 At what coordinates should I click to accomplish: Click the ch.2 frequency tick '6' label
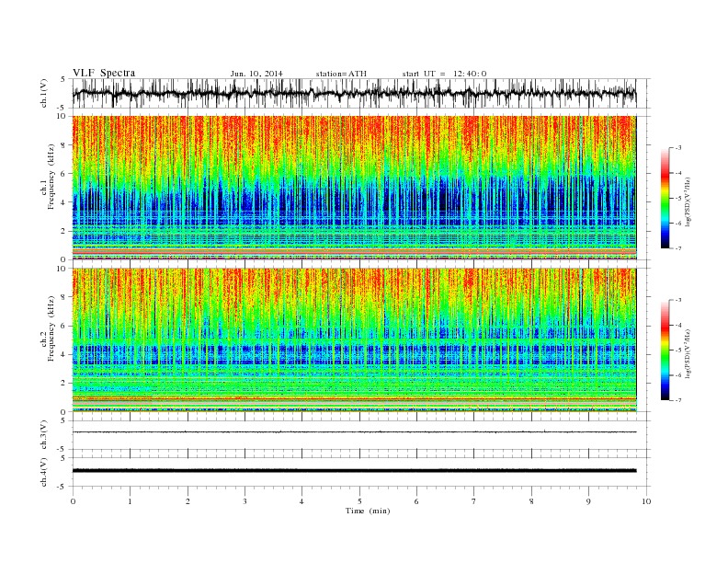click(x=64, y=326)
